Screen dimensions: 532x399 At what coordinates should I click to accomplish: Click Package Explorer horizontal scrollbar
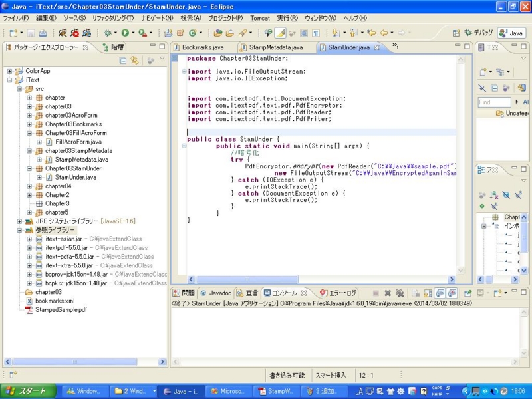point(74,362)
